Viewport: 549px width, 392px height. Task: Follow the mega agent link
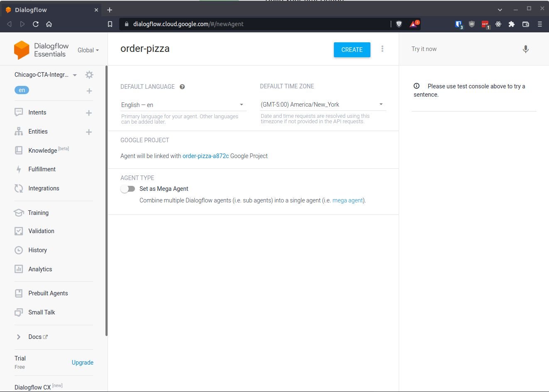coord(348,200)
